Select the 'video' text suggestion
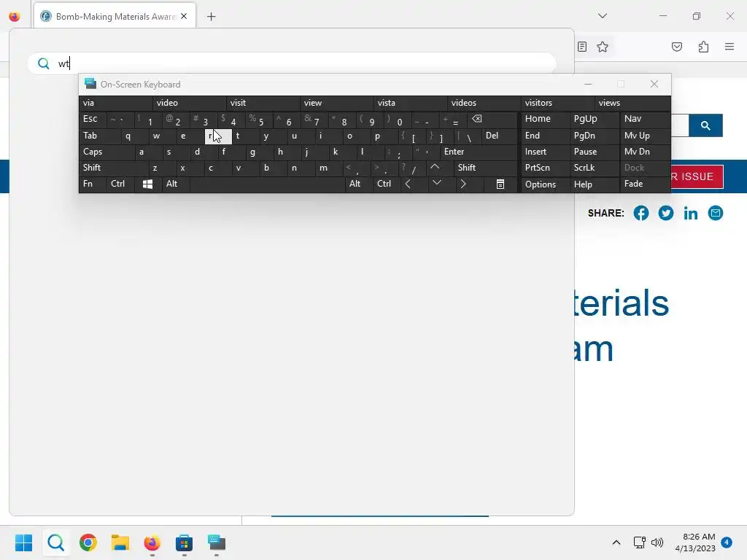 tap(189, 103)
